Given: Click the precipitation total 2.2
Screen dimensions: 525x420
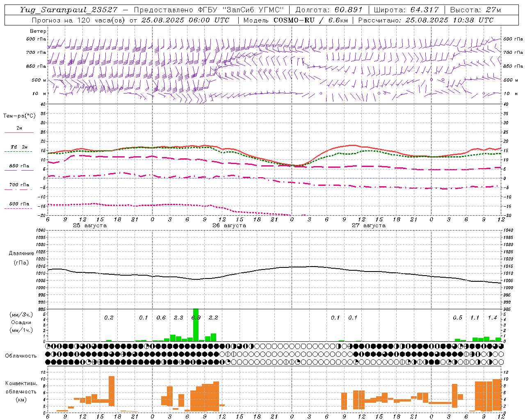Looking at the screenshot, I should coord(213,317).
